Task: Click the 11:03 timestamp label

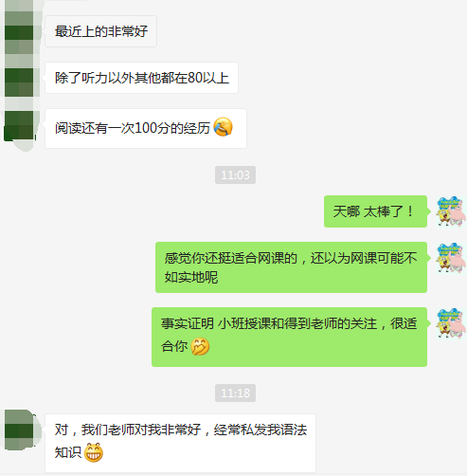Action: coord(235,174)
